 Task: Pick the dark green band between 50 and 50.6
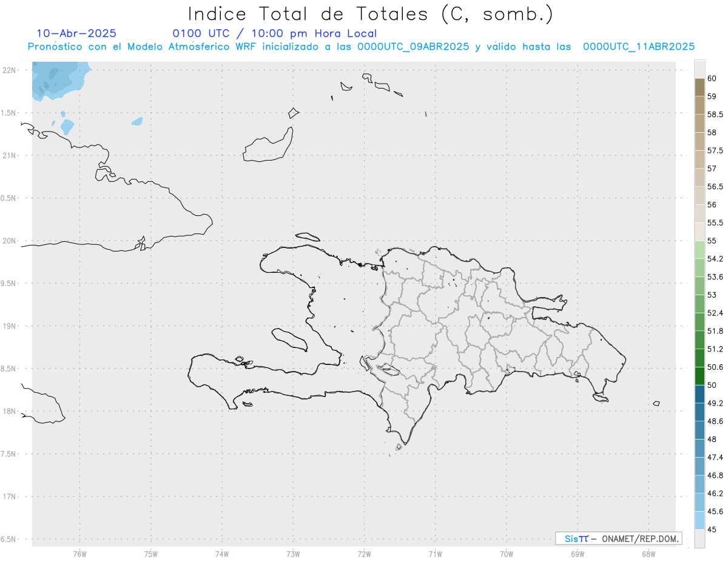pyautogui.click(x=699, y=376)
